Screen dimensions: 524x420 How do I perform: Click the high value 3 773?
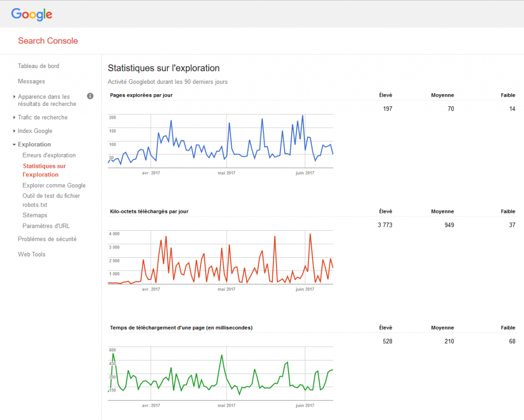[x=385, y=225]
